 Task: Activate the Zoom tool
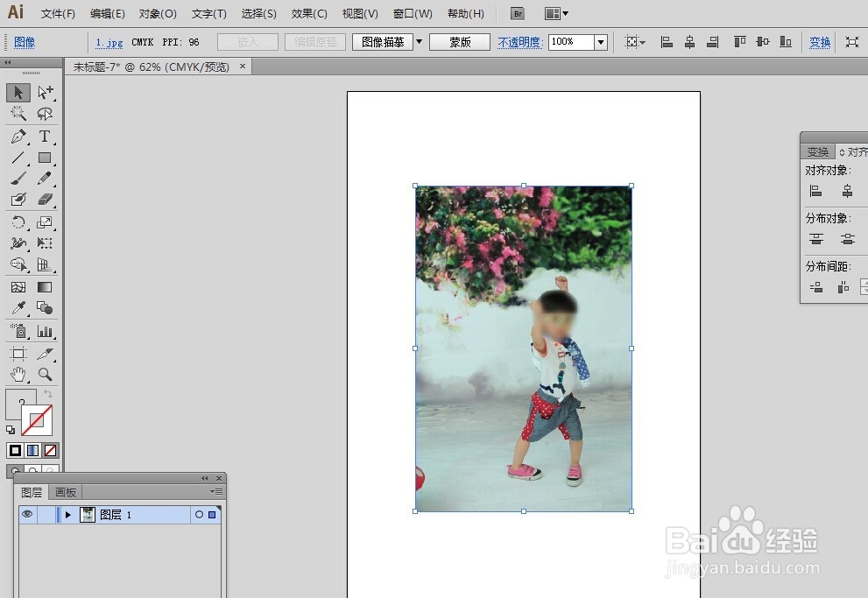tap(45, 375)
